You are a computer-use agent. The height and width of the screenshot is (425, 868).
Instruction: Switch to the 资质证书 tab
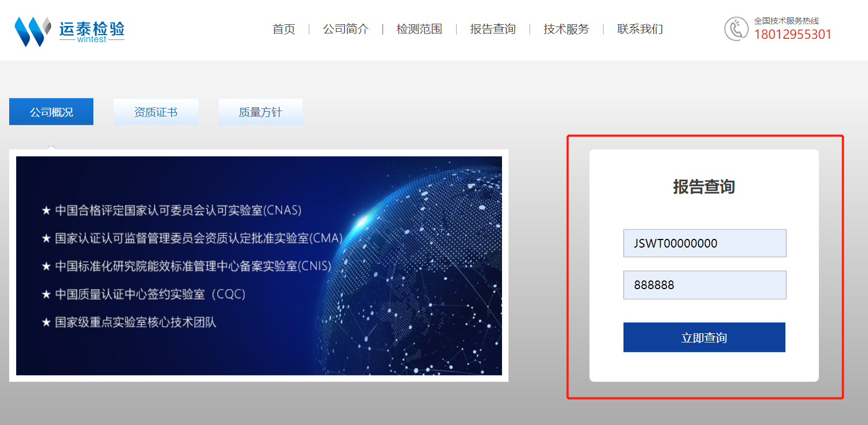(x=155, y=112)
